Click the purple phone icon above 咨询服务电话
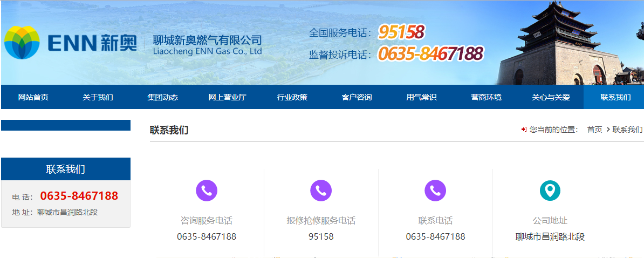This screenshot has height=258, width=644. pyautogui.click(x=207, y=191)
